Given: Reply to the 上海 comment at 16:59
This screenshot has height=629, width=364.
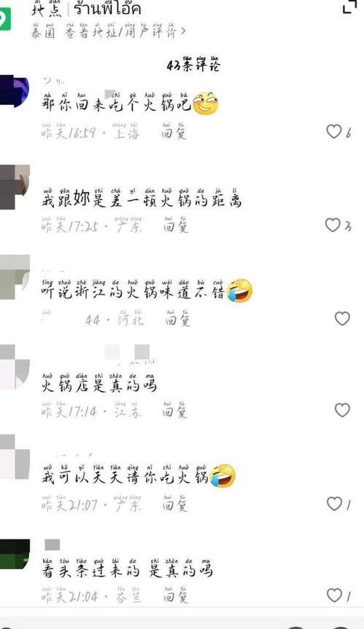Looking at the screenshot, I should click(174, 131).
